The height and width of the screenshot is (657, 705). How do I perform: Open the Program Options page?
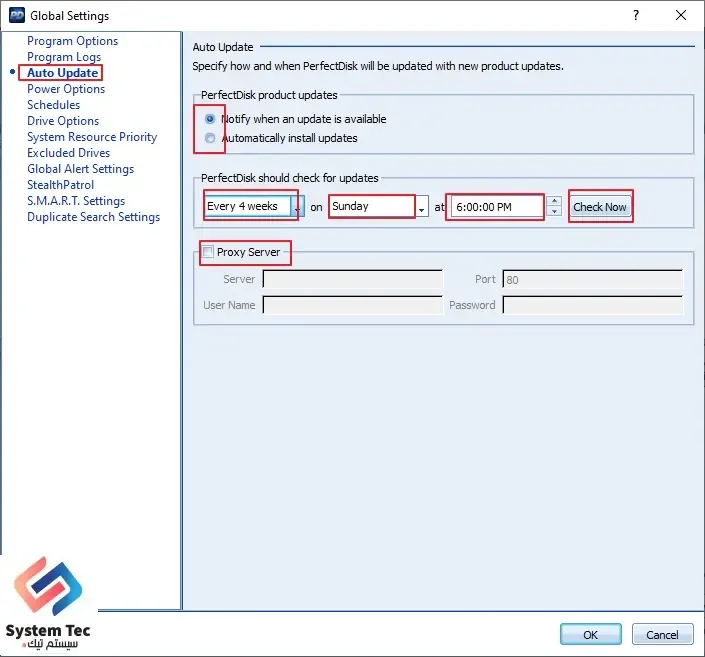[x=72, y=41]
